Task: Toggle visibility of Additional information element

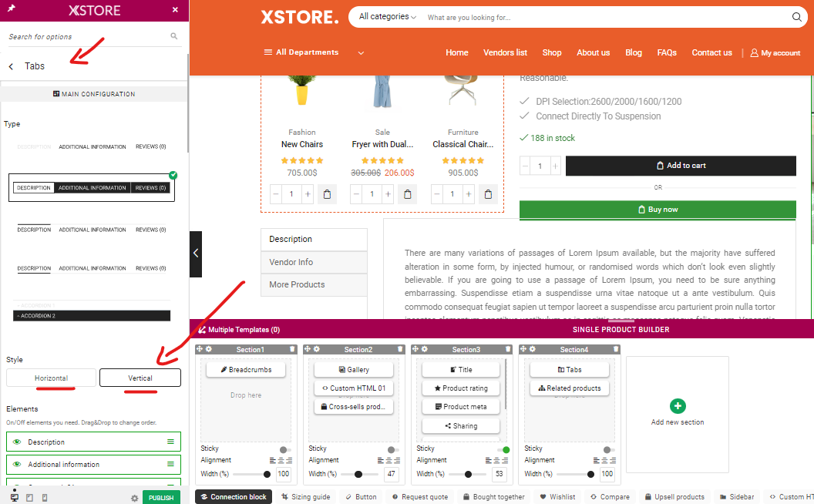Action: 17,464
